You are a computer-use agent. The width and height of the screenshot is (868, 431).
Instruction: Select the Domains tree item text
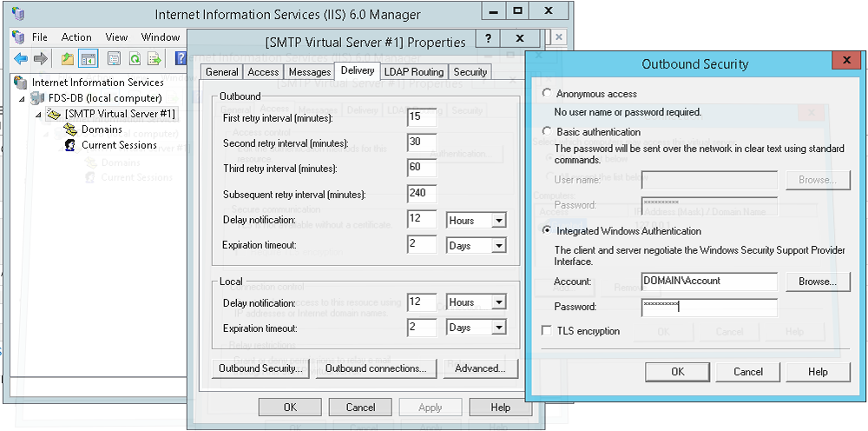tap(102, 129)
